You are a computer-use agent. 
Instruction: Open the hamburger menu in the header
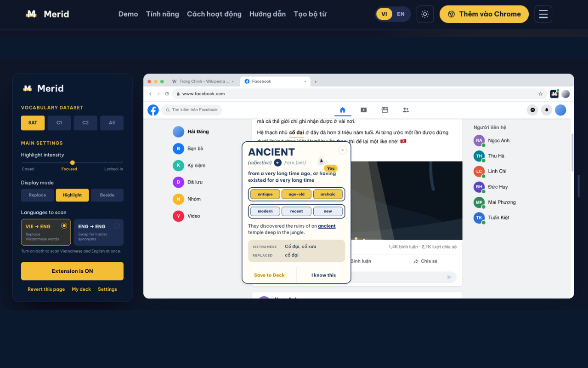coord(543,14)
